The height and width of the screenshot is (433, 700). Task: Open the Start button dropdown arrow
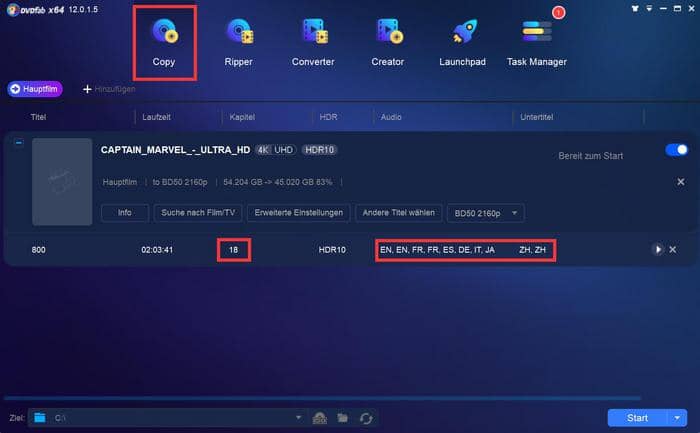point(677,418)
